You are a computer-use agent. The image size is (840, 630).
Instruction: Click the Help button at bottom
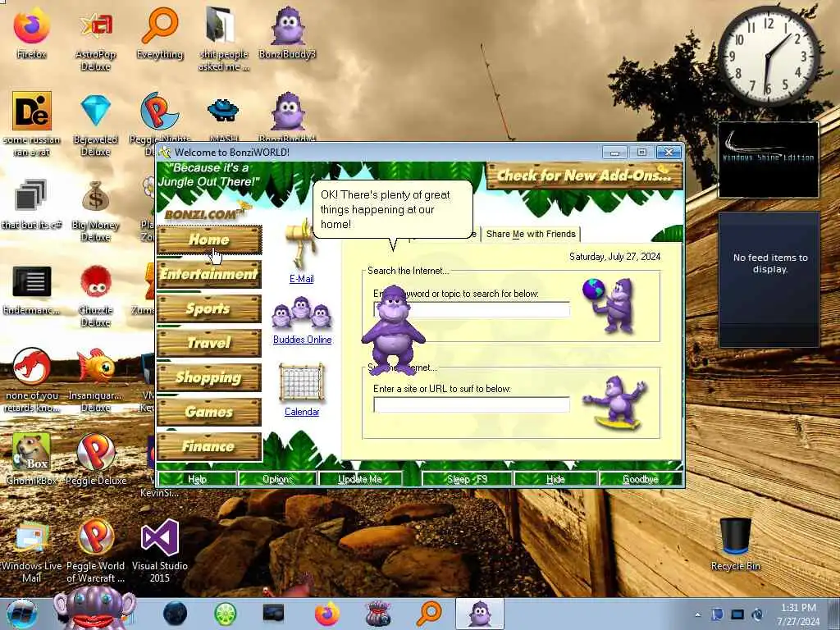pos(197,479)
